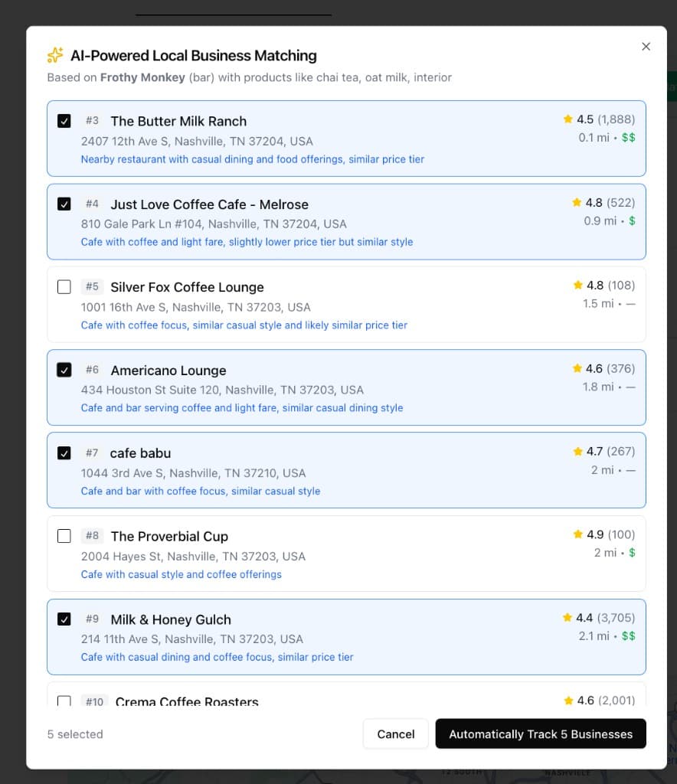Click the #10 rank badge
Screen dimensions: 677x784
click(x=94, y=701)
